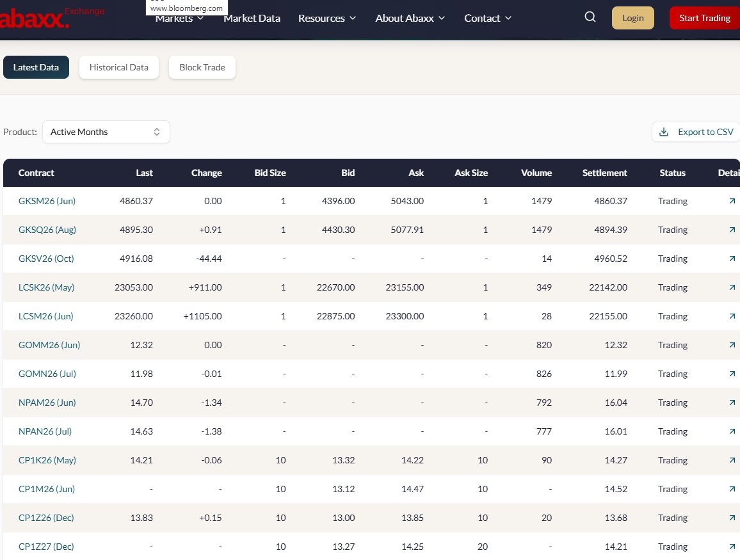Expand the Resources menu chevron
Viewport: 740px width, 560px height.
354,18
